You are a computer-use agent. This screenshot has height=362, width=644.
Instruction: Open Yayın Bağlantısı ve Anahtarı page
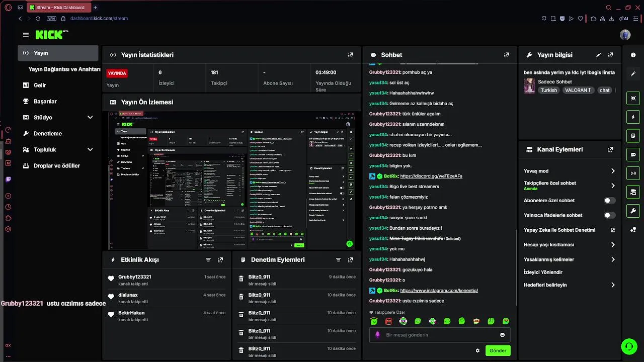click(x=64, y=69)
